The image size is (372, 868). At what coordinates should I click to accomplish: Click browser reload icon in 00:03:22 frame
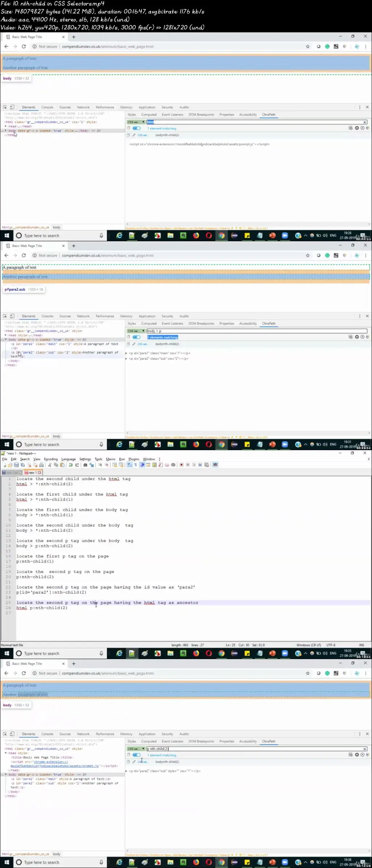24,47
